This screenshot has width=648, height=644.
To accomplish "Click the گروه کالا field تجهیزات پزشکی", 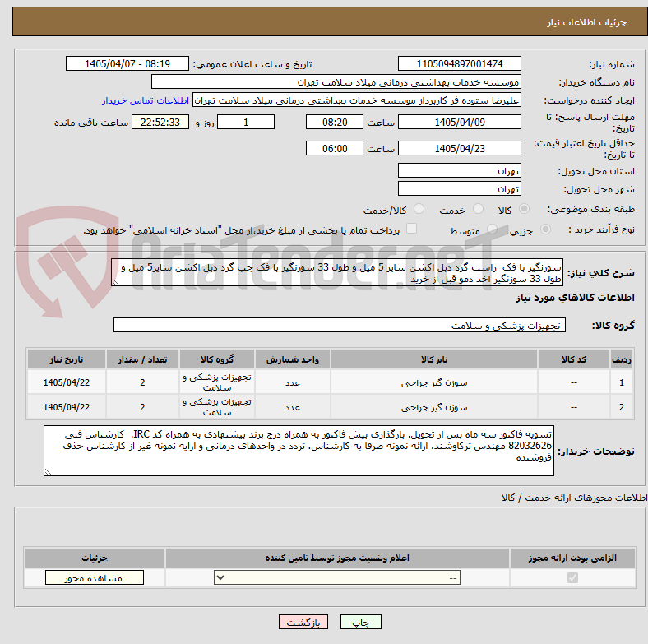I will (340, 326).
